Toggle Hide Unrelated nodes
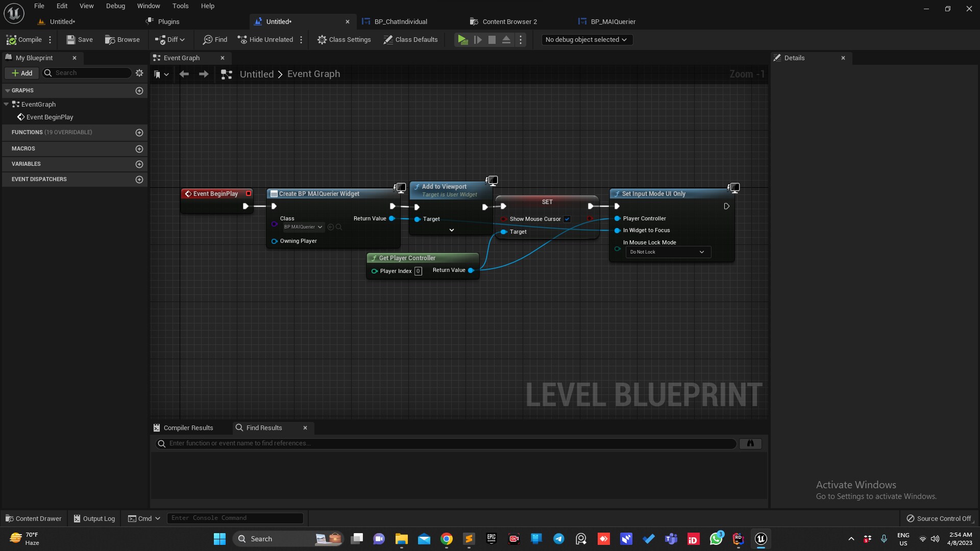The height and width of the screenshot is (551, 980). (265, 40)
